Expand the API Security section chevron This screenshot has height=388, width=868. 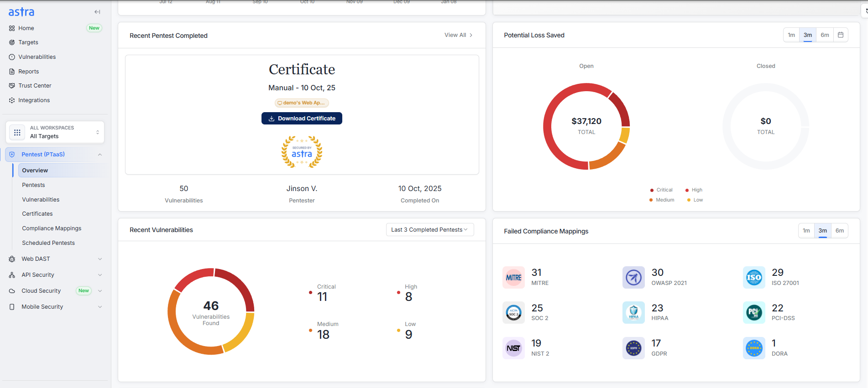coord(100,275)
